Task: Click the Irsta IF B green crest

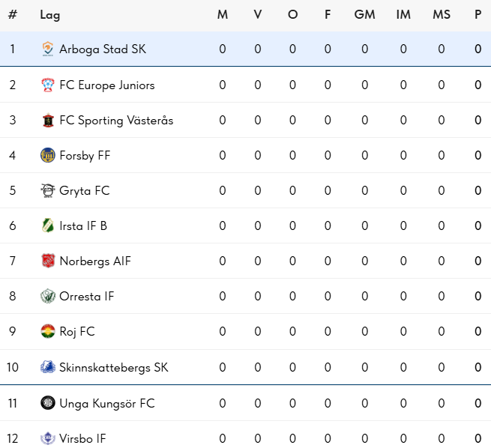Action: pos(48,226)
